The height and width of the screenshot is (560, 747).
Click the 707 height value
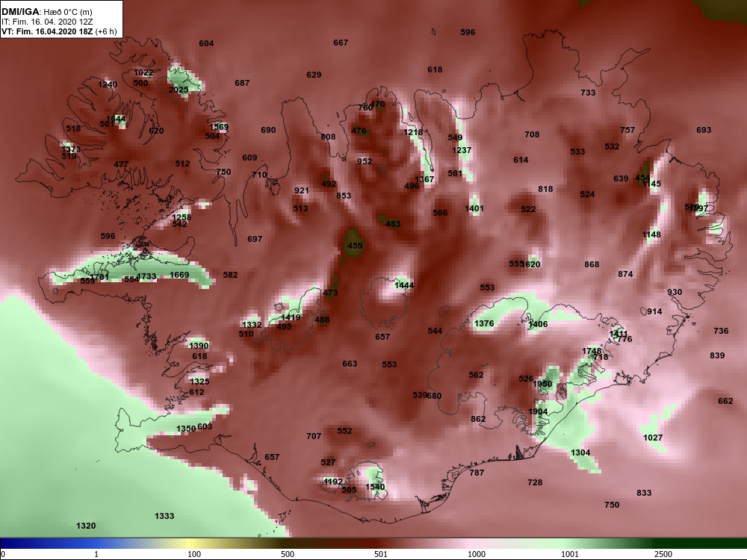(x=314, y=436)
